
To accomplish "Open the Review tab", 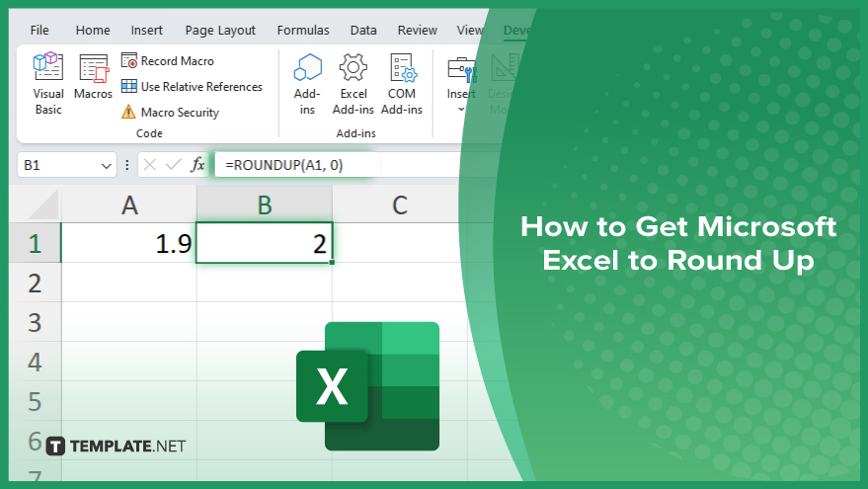I will [x=418, y=30].
